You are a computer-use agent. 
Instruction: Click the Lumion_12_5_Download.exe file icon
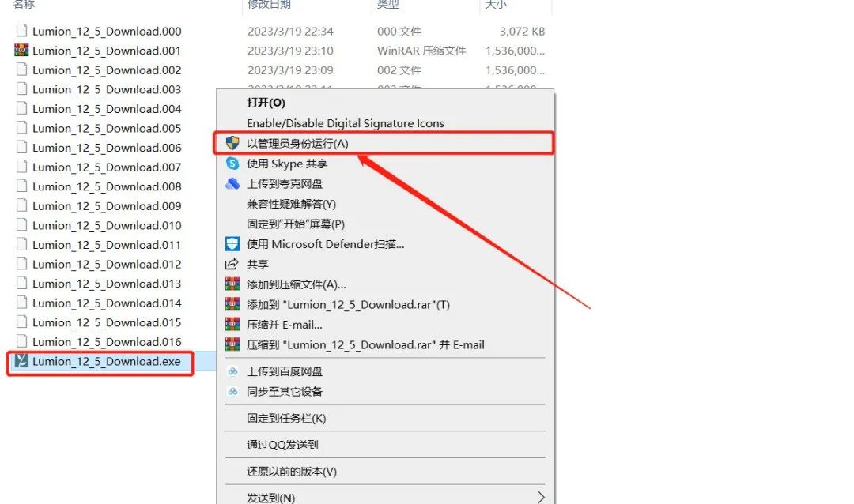[22, 362]
